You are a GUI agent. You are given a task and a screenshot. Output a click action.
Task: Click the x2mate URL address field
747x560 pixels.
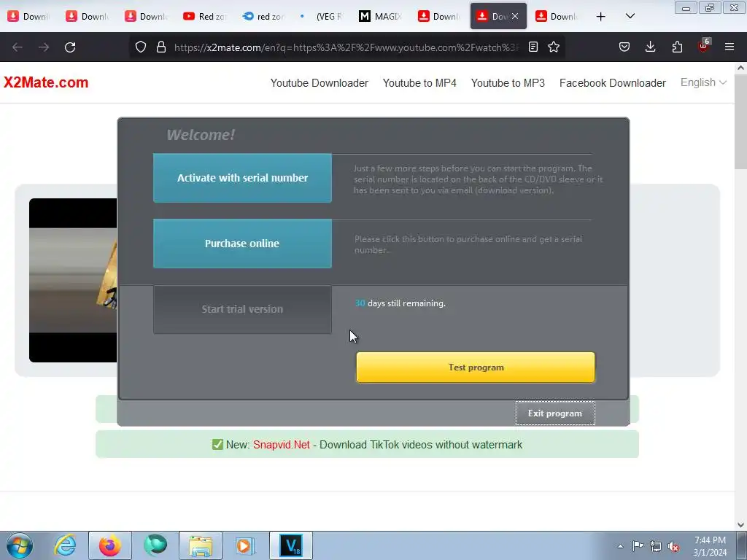pos(347,47)
